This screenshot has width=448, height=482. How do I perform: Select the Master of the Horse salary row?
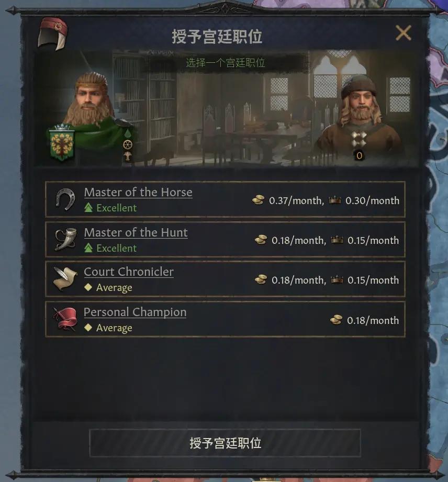pyautogui.click(x=225, y=199)
